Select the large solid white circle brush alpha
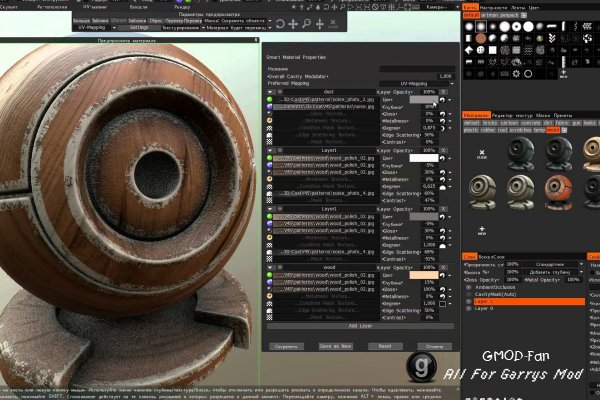 point(528,26)
